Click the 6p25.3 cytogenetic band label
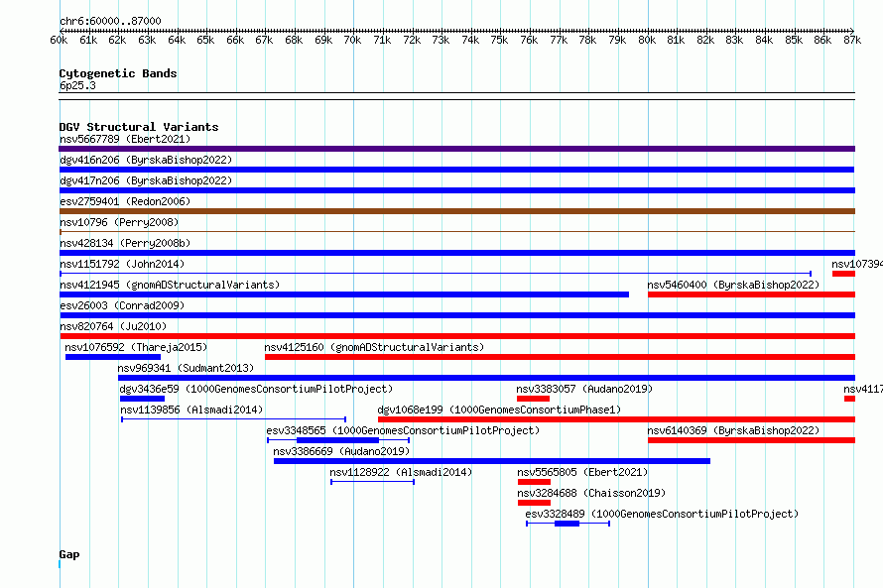The height and width of the screenshot is (588, 883). (77, 85)
